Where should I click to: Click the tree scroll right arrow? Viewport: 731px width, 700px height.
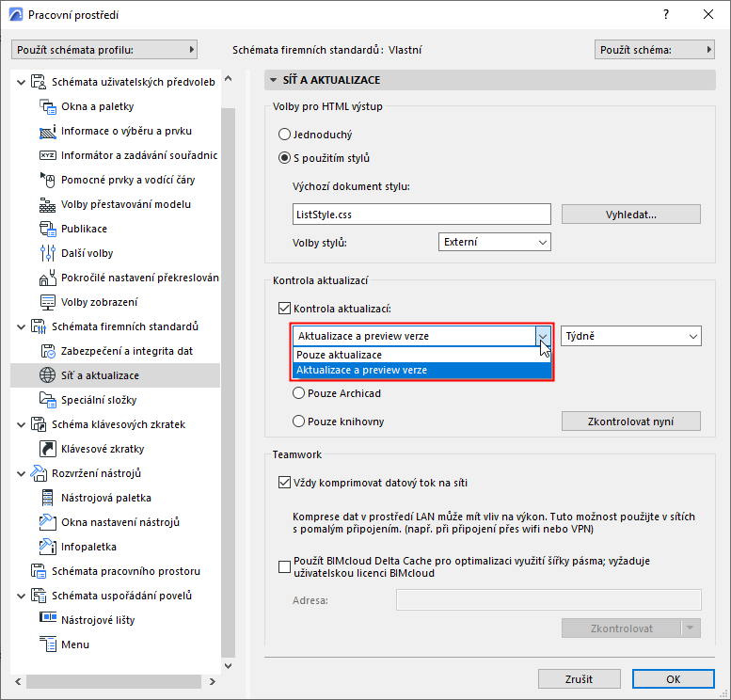pyautogui.click(x=213, y=681)
